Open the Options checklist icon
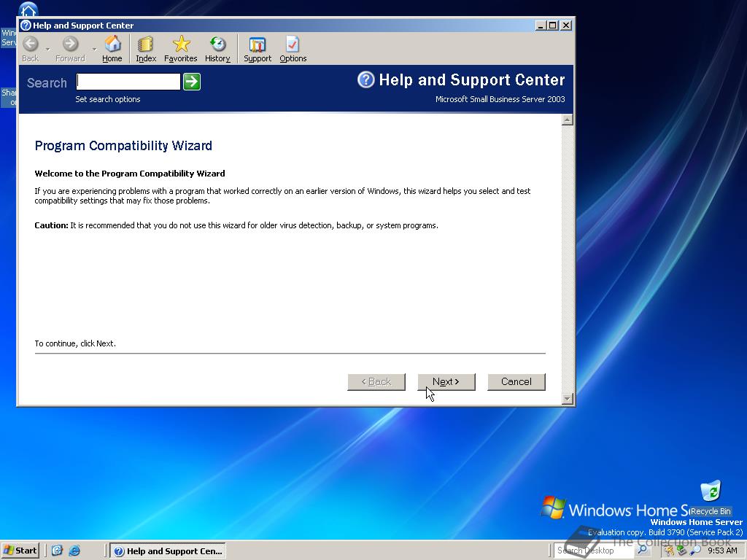This screenshot has height=560, width=747. [x=293, y=49]
